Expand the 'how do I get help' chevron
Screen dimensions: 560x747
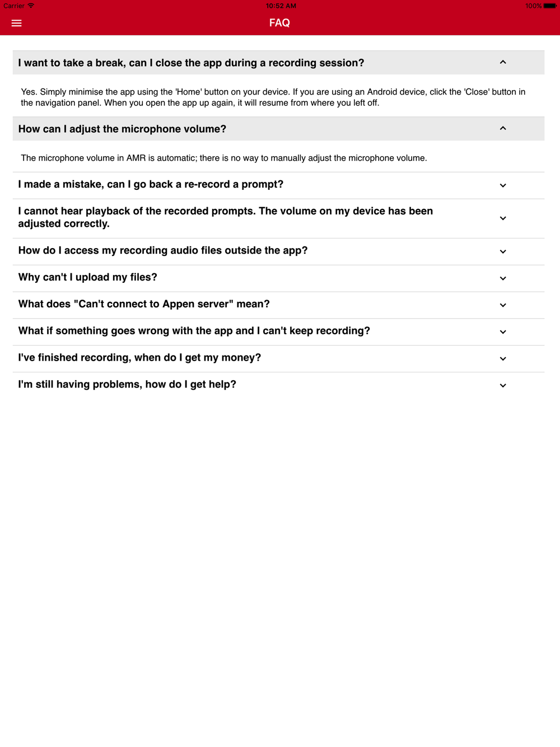(503, 385)
